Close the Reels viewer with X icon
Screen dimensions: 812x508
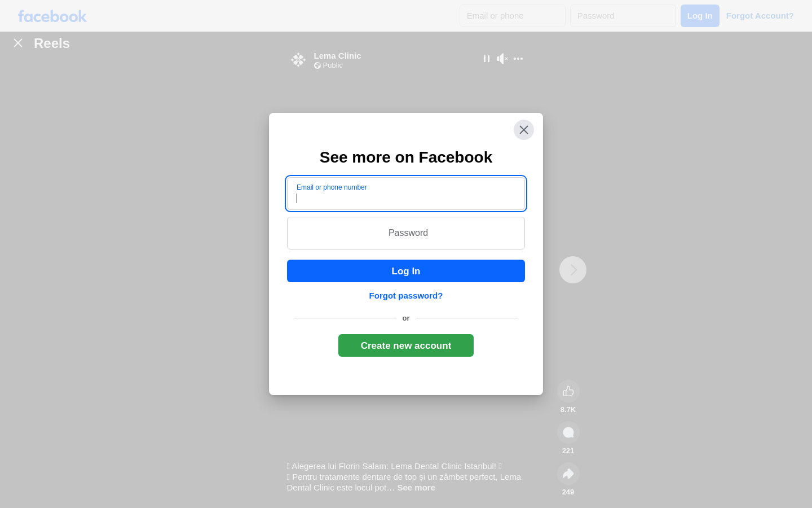point(18,43)
